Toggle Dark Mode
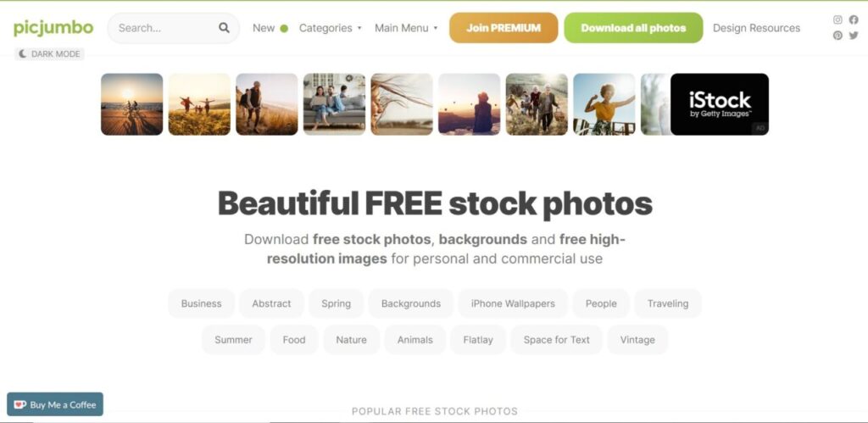The height and width of the screenshot is (423, 868). pyautogui.click(x=49, y=54)
